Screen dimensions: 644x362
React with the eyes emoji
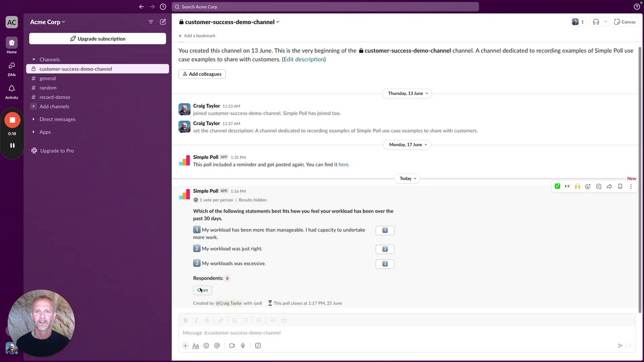567,186
